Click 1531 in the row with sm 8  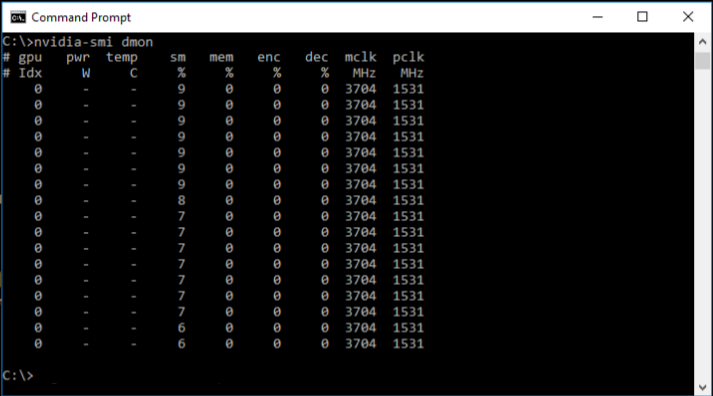coord(408,200)
